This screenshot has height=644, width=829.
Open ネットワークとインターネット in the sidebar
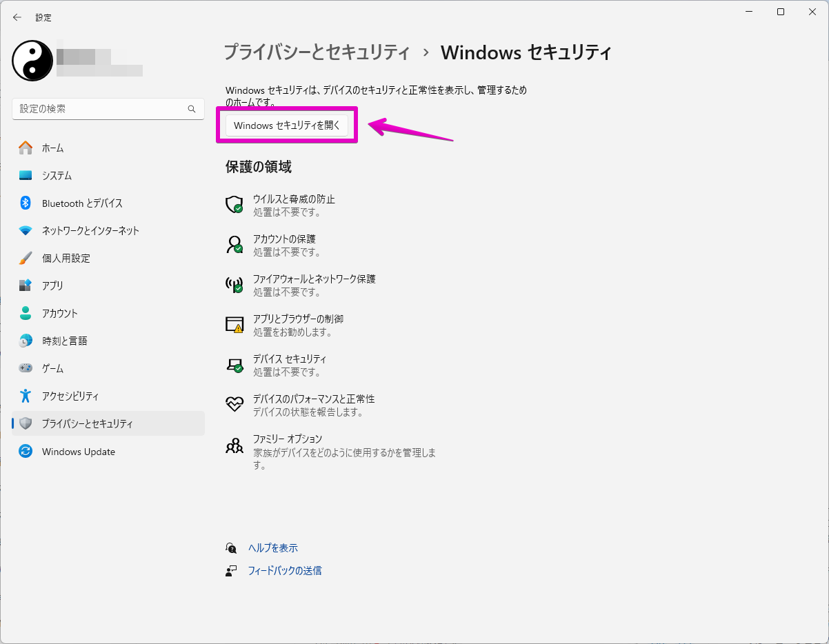90,230
